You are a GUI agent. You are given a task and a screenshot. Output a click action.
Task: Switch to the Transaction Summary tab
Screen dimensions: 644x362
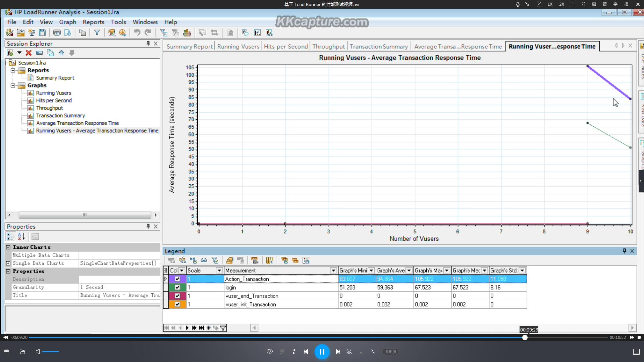coord(379,46)
